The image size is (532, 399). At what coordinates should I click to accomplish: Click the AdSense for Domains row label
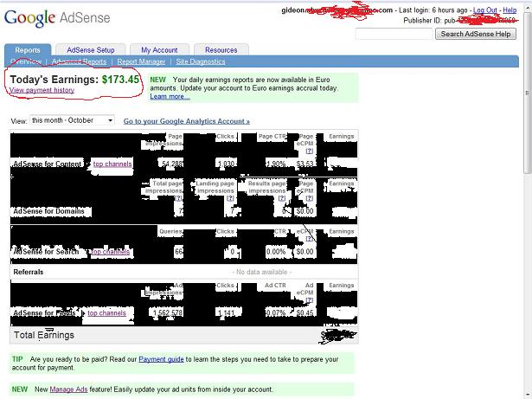[x=48, y=211]
